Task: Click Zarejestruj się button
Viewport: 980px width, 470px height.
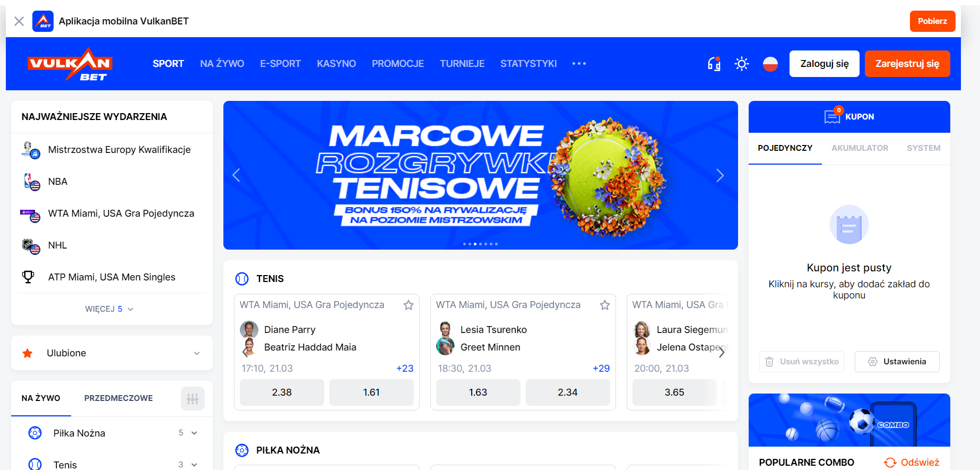Action: (x=907, y=64)
